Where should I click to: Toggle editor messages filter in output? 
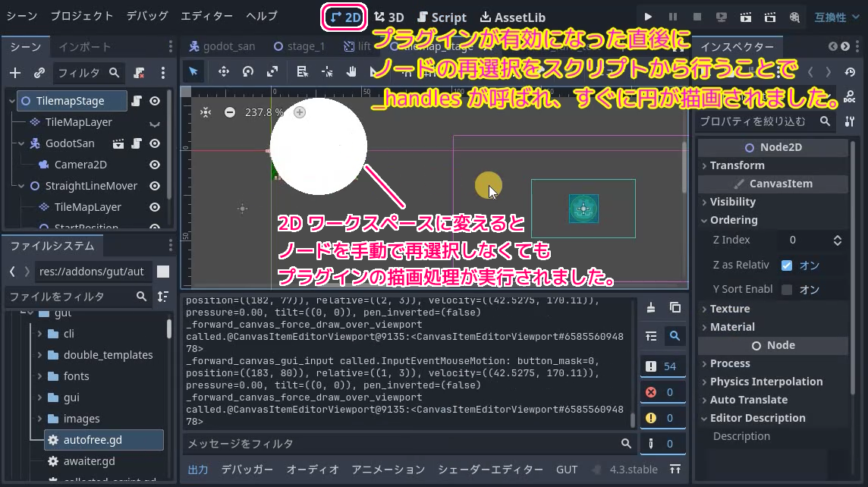tap(662, 444)
